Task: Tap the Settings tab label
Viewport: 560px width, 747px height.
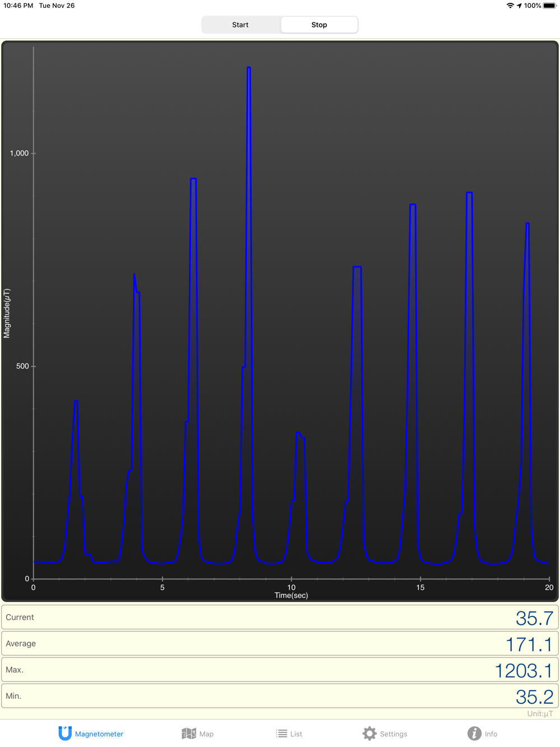Action: point(394,734)
